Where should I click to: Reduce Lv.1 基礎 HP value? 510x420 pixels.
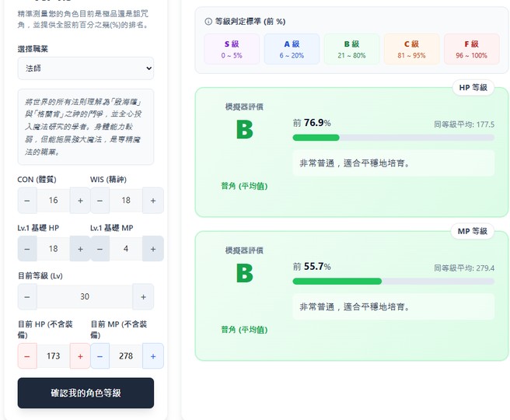click(28, 249)
